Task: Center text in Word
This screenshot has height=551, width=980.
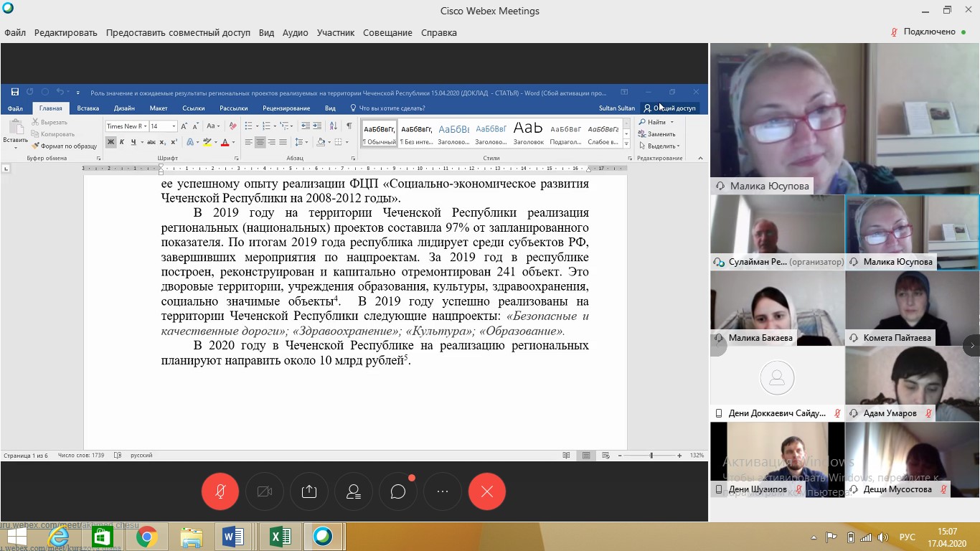Action: pyautogui.click(x=260, y=142)
